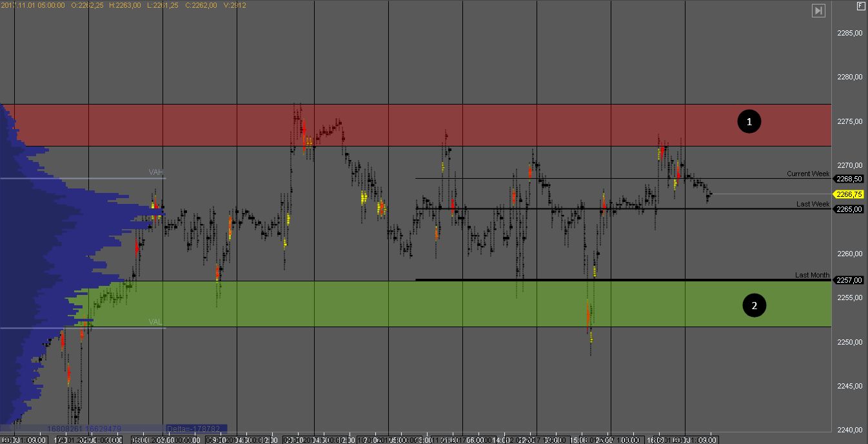Click the 2240,00 label on price scale
868x444 pixels.
point(849,430)
